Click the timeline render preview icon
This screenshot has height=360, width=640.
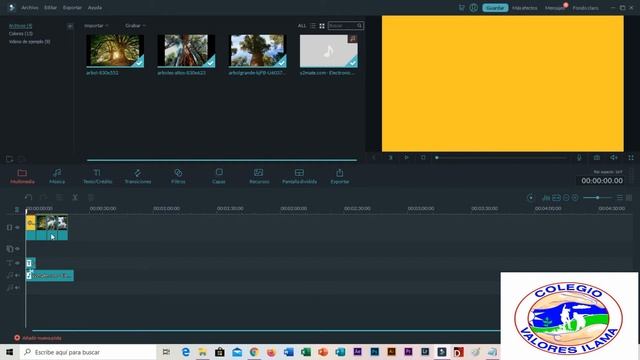point(531,198)
